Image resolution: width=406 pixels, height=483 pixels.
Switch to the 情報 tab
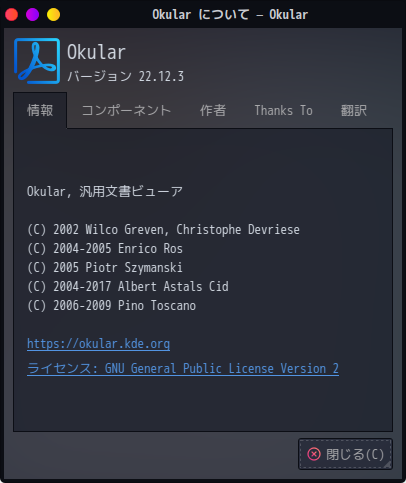40,110
